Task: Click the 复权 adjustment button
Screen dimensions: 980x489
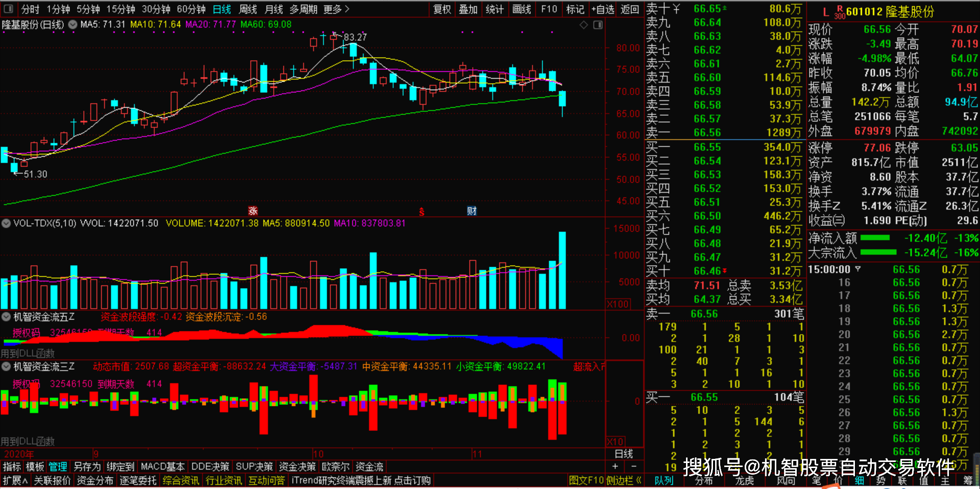Action: [x=442, y=9]
